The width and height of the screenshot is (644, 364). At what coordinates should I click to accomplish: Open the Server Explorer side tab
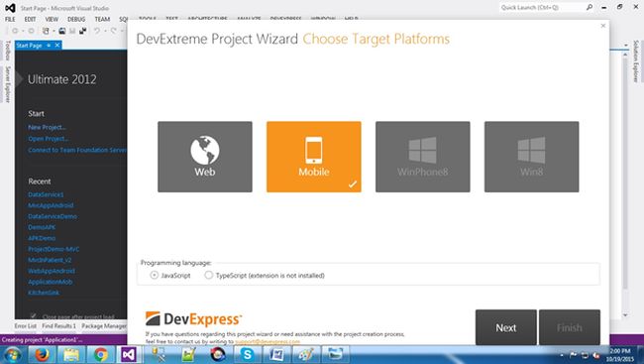[7, 84]
